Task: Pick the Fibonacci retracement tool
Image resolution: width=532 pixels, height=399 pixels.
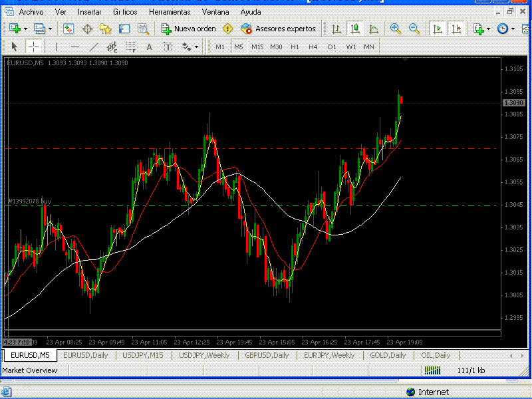Action: coord(131,47)
